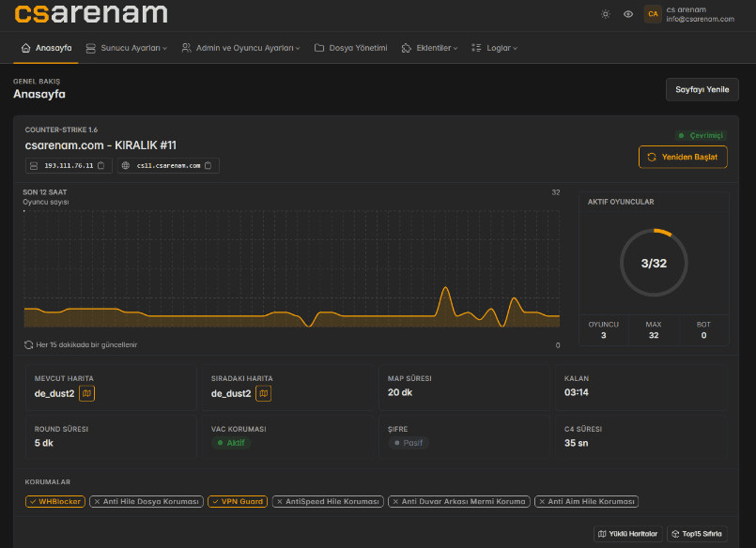Click the C4 Süresi 35 sn value
Screen dimensions: 756x548
[x=577, y=443]
